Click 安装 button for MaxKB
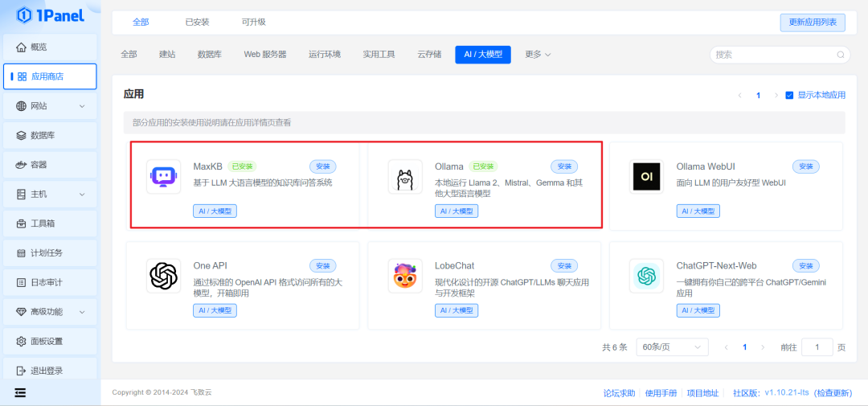The width and height of the screenshot is (868, 406). 323,166
